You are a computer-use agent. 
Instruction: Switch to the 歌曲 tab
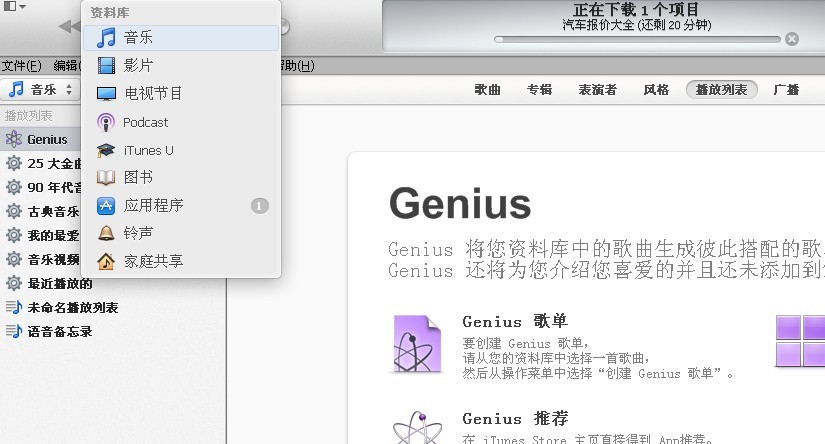[x=487, y=89]
